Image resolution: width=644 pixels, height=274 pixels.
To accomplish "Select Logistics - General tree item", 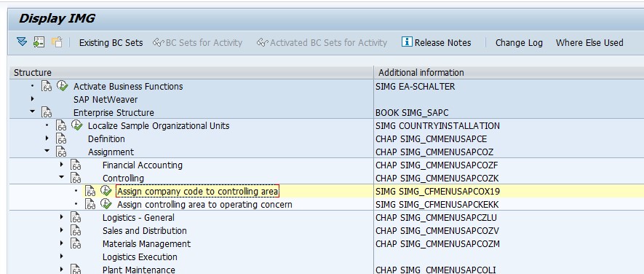I will (138, 218).
